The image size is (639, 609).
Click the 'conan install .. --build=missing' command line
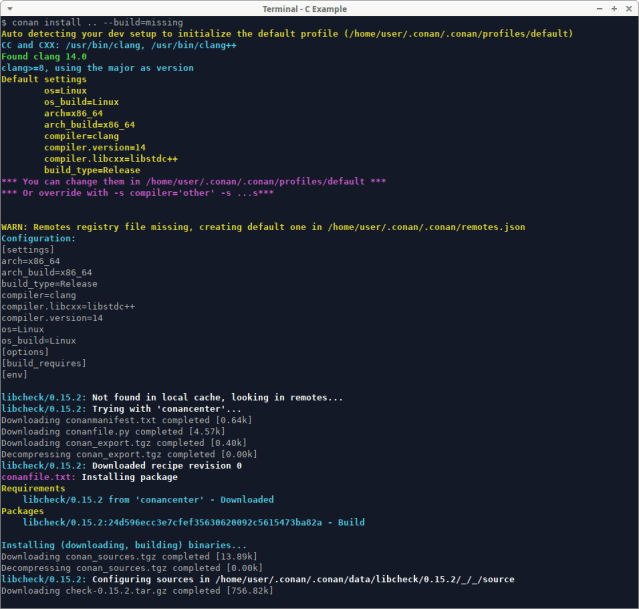coord(92,22)
